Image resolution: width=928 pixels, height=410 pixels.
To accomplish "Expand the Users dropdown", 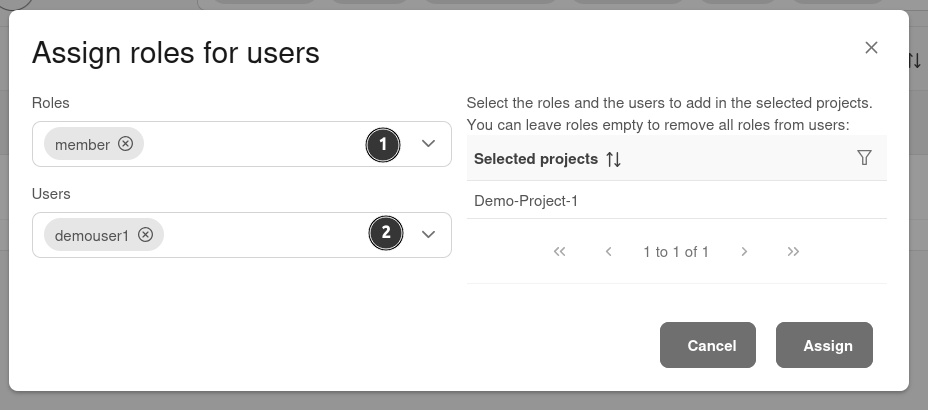I will (x=428, y=234).
